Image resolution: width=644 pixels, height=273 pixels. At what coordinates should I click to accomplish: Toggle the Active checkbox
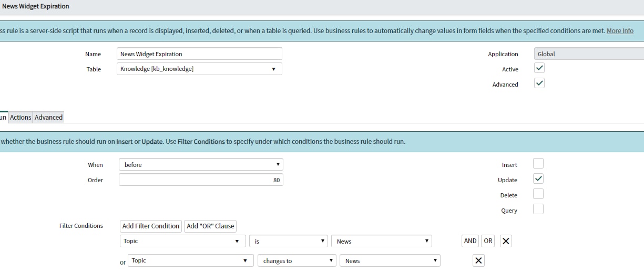(x=539, y=68)
